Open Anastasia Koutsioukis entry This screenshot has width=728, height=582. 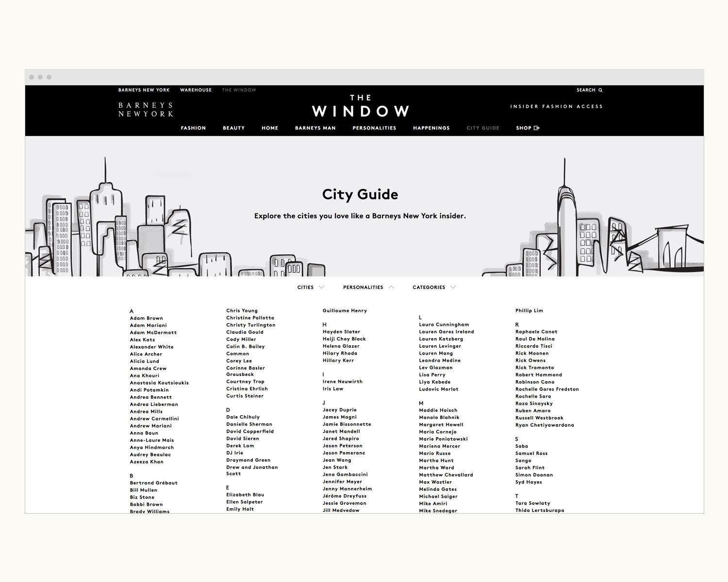tap(159, 383)
